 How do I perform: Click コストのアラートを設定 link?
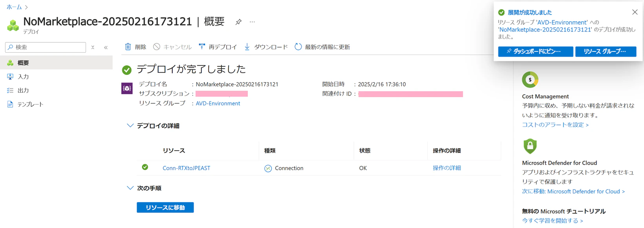click(555, 125)
